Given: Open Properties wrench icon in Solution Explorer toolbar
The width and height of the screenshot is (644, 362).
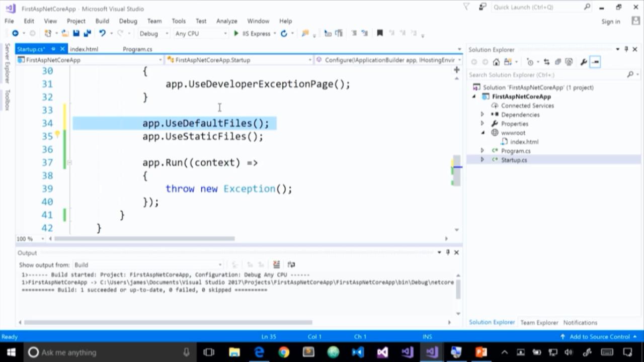Looking at the screenshot, I should (x=583, y=62).
